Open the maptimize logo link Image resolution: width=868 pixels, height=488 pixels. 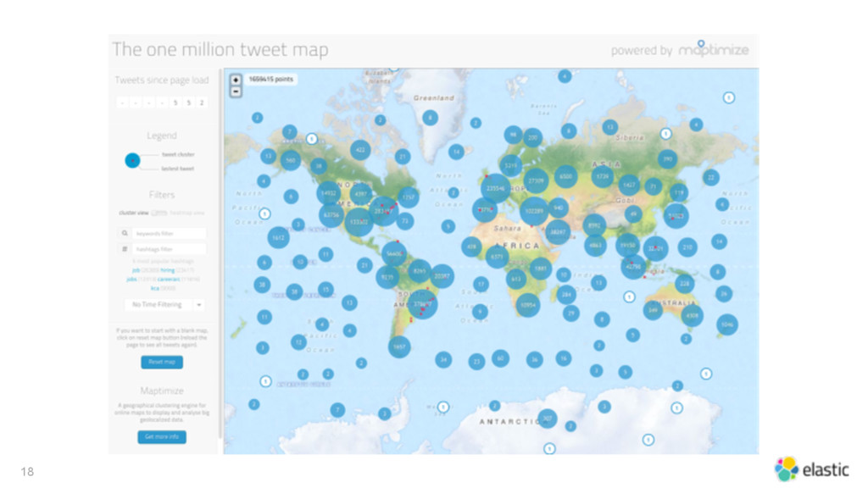coord(714,49)
